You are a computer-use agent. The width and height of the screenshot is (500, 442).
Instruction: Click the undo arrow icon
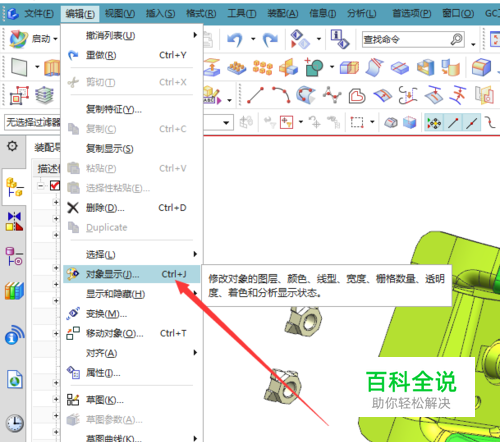coord(235,40)
